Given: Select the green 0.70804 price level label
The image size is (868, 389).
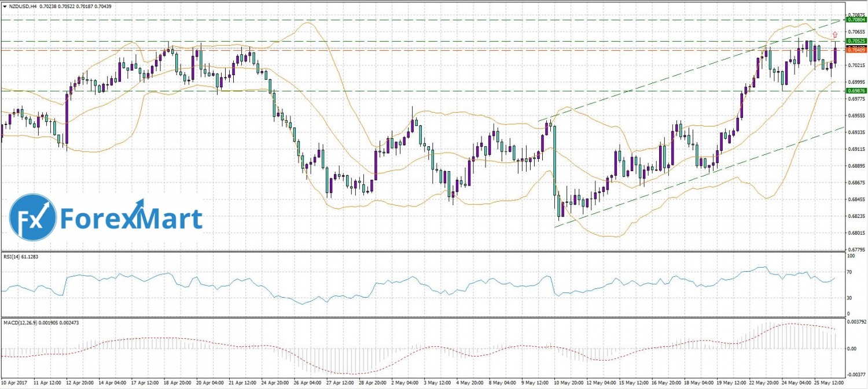Looking at the screenshot, I should click(x=856, y=20).
